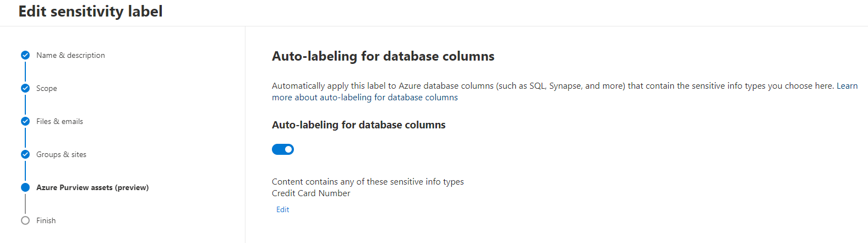Click the large Auto-labeling for database columns heading
868x243 pixels.
(383, 56)
